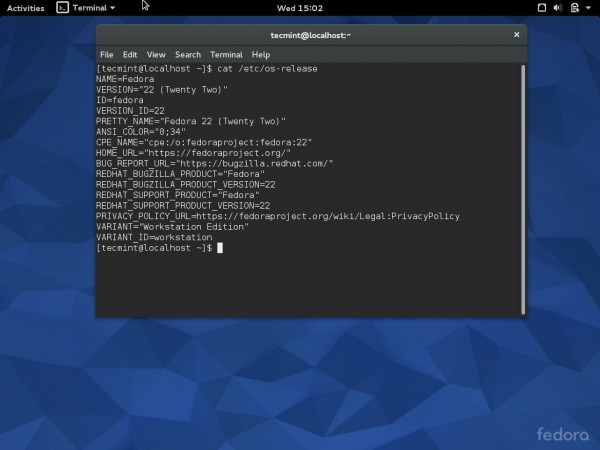Viewport: 600px width, 450px height.
Task: Open the View menu
Action: click(x=156, y=54)
